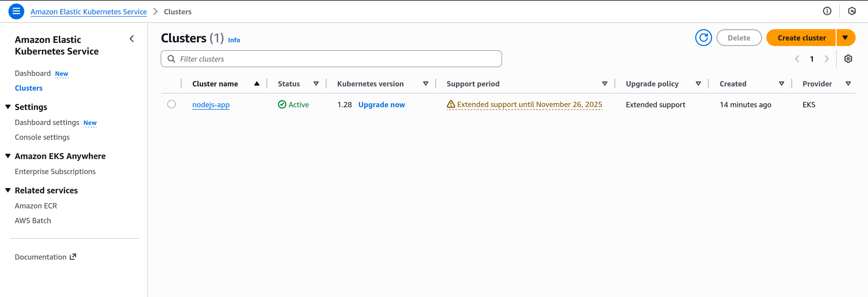This screenshot has width=868, height=297.
Task: Open Documentation via external link icon
Action: [x=73, y=257]
